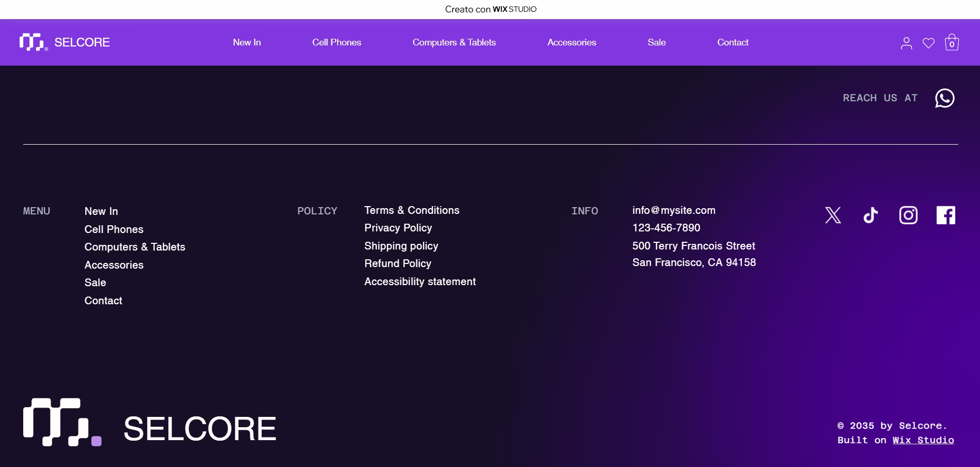Follow the Wix Studio link in copyright
This screenshot has height=467, width=980.
[923, 440]
